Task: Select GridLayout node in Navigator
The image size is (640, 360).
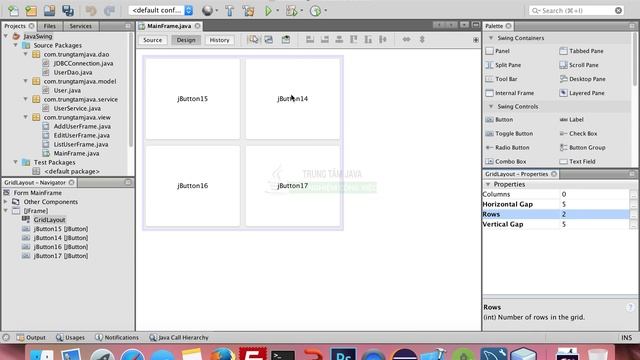Action: 49,220
